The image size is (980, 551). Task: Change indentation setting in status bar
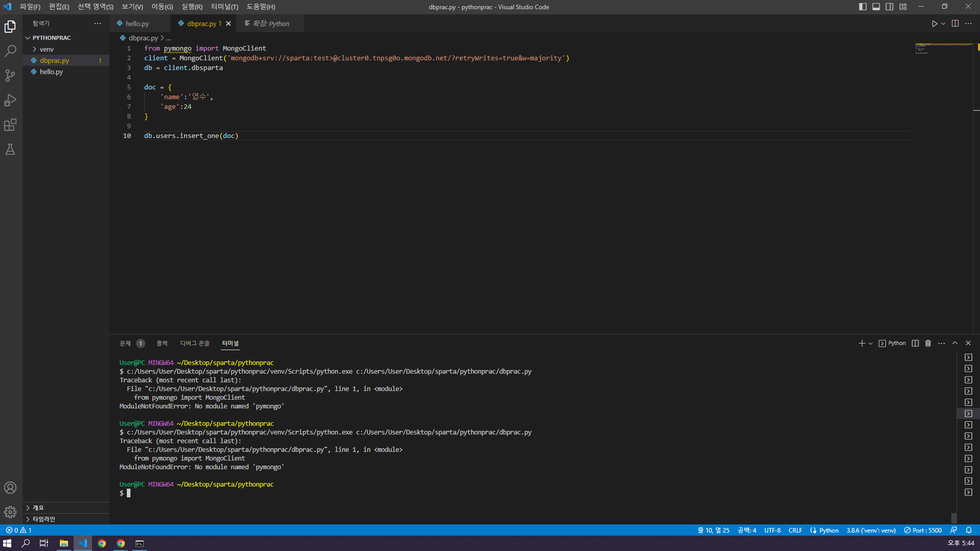747,531
